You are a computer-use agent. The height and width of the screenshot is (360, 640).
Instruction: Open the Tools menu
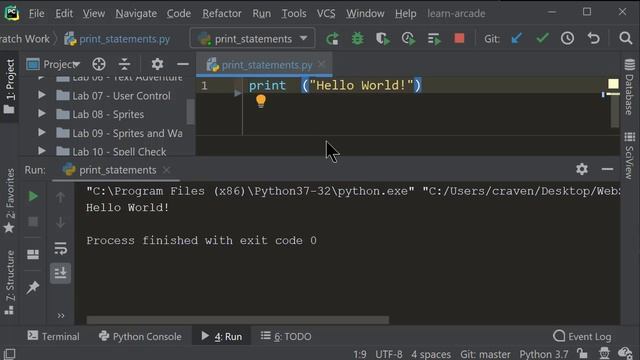[x=294, y=13]
